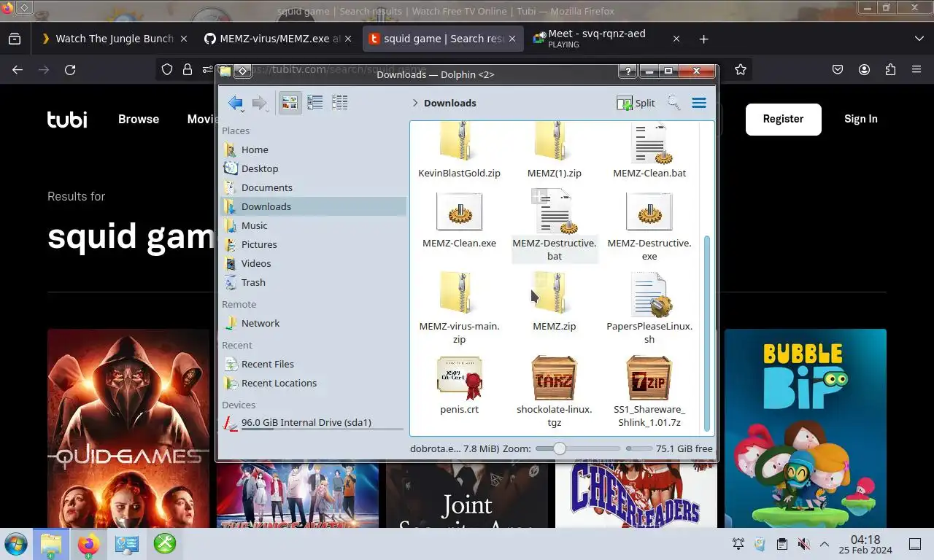This screenshot has height=560, width=934.
Task: Open the Bubble Bip poster
Action: click(806, 428)
